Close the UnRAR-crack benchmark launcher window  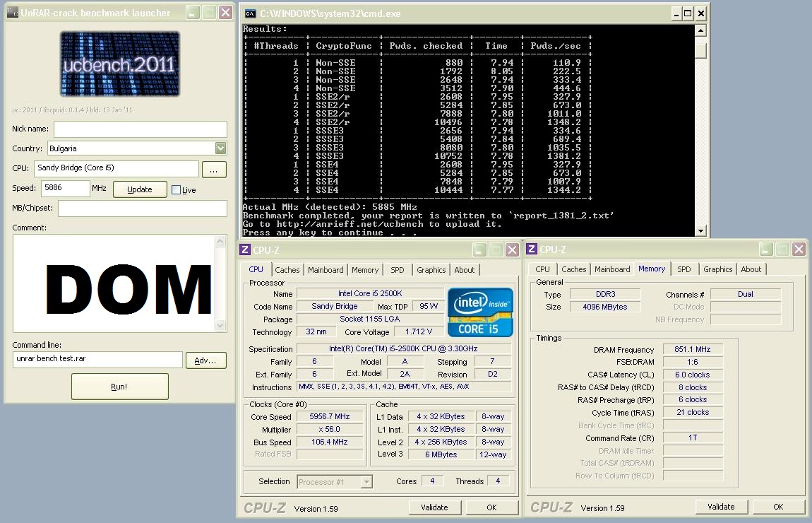[x=225, y=13]
